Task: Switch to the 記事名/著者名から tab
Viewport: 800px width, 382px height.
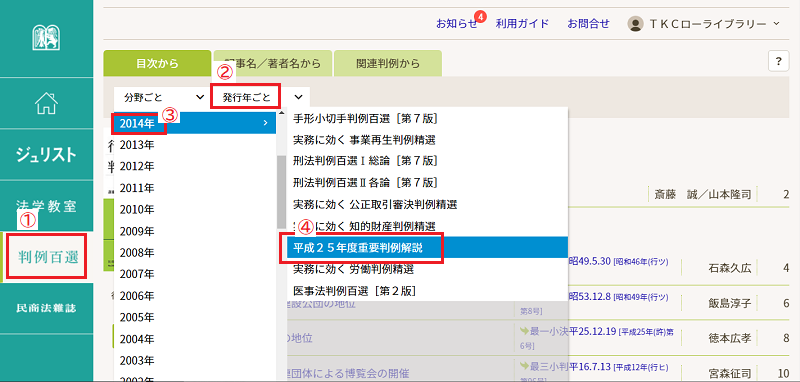Action: (273, 64)
